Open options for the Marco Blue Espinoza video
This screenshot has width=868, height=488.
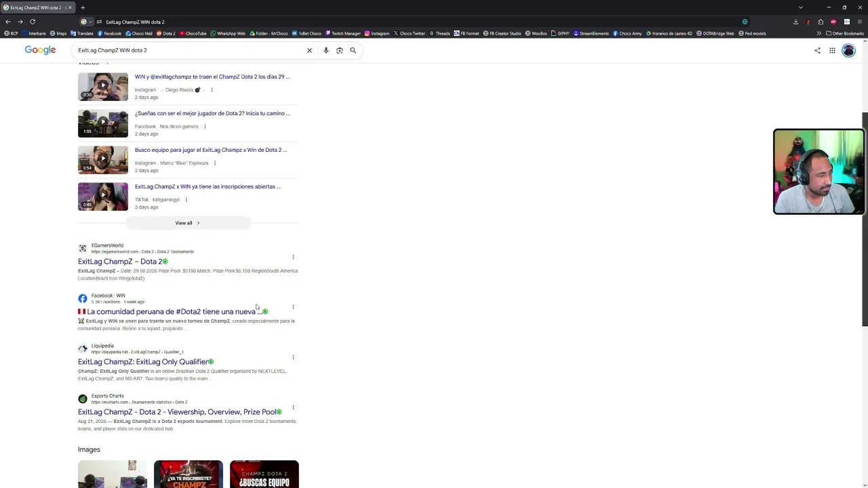click(215, 163)
